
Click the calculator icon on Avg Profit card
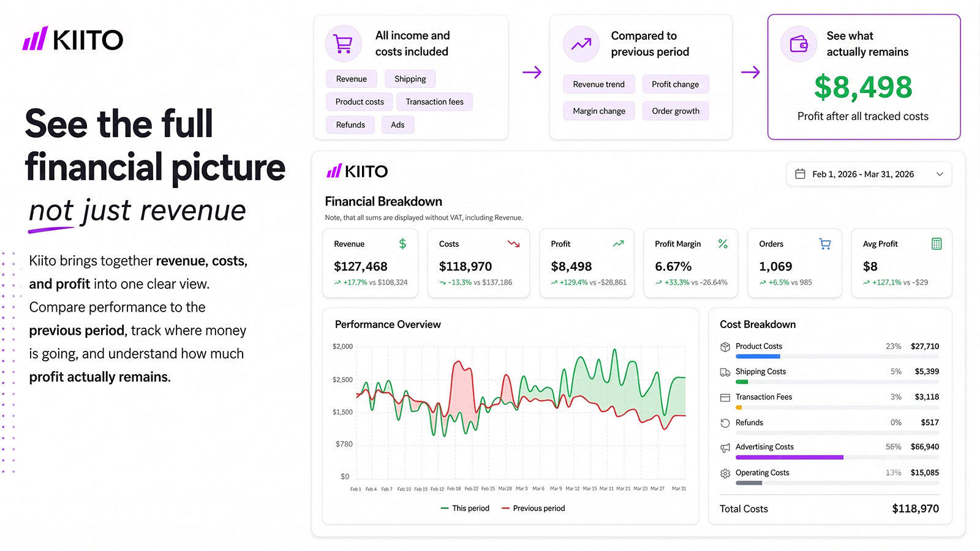(x=937, y=244)
